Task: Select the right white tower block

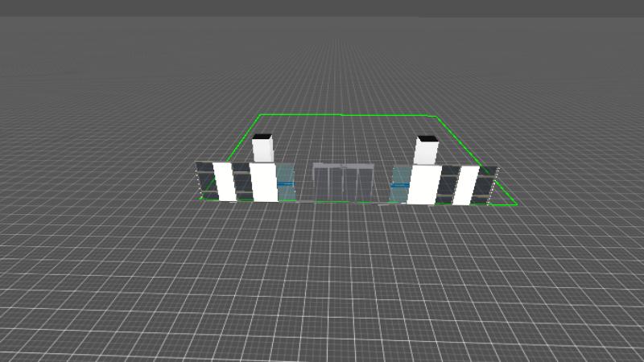Action: click(427, 153)
